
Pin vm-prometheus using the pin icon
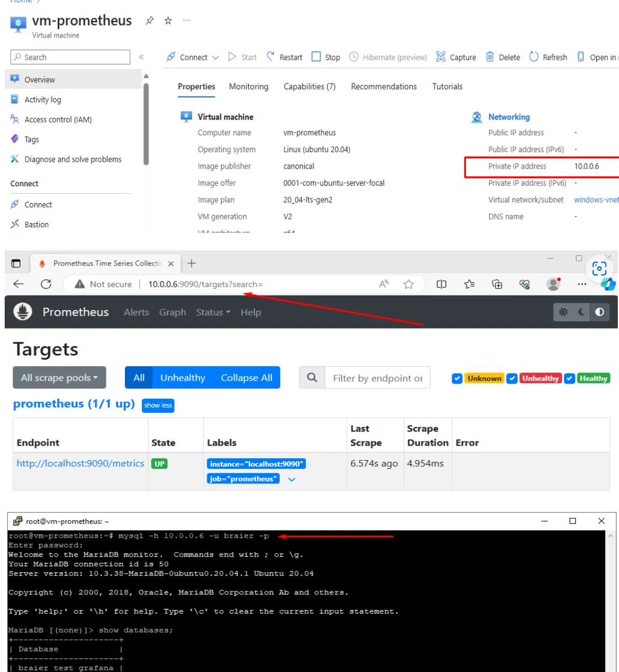tap(149, 20)
